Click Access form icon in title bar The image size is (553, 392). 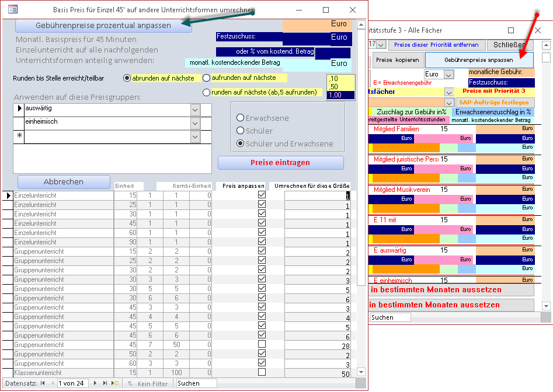[12, 10]
